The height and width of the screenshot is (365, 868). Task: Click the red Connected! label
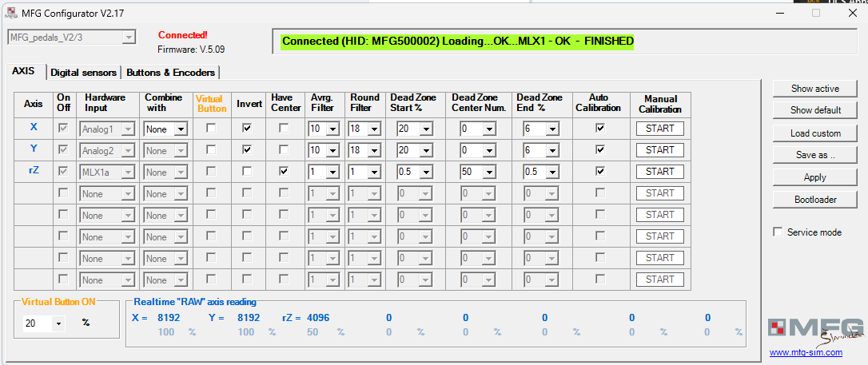[183, 35]
